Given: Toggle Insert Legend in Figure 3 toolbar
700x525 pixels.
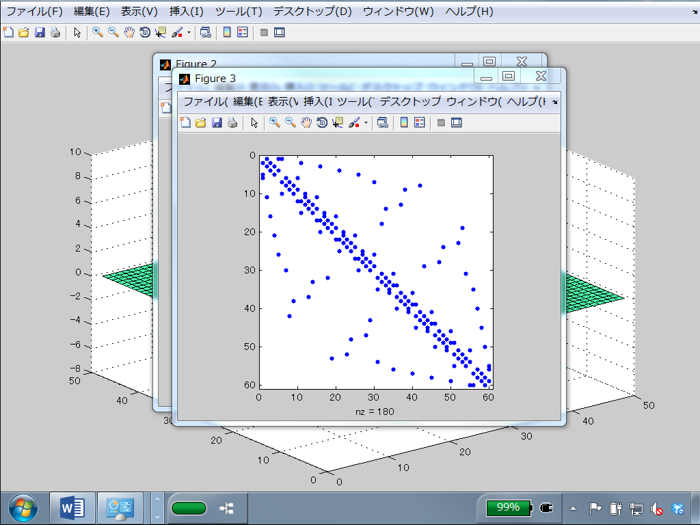Looking at the screenshot, I should (420, 123).
